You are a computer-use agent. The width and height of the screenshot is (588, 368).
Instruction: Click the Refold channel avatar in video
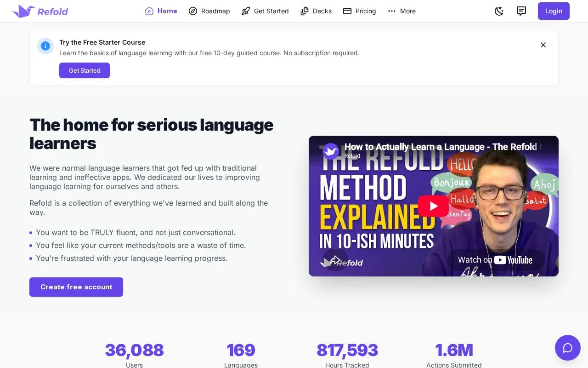tap(331, 151)
